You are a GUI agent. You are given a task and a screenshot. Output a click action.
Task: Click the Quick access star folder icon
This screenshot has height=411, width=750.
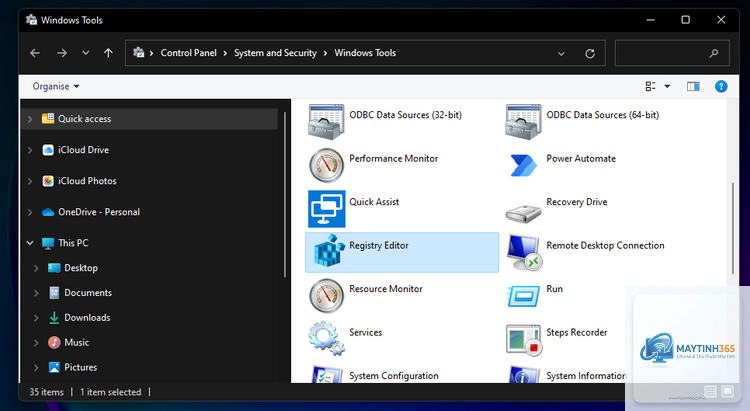48,118
